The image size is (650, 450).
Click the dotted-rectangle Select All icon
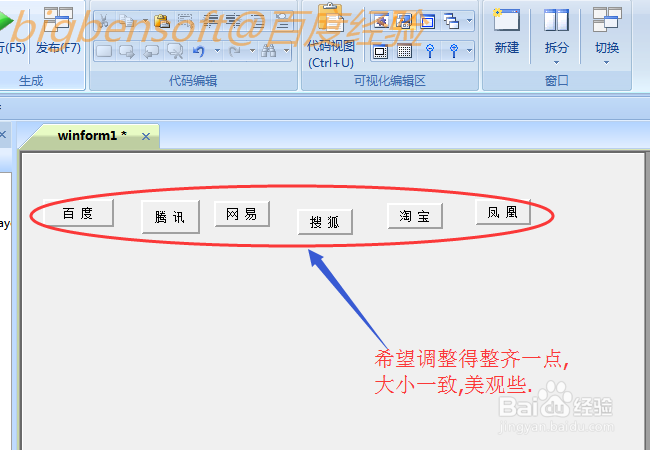pos(185,21)
